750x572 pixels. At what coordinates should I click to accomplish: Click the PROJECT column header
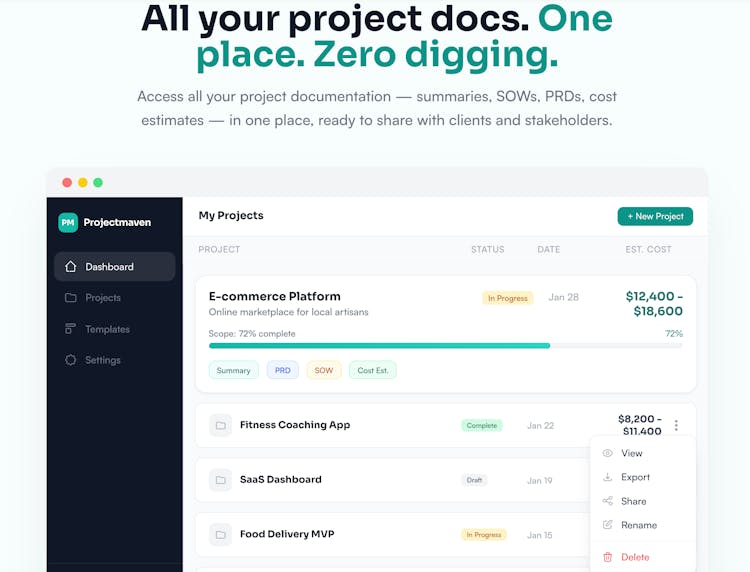click(219, 249)
